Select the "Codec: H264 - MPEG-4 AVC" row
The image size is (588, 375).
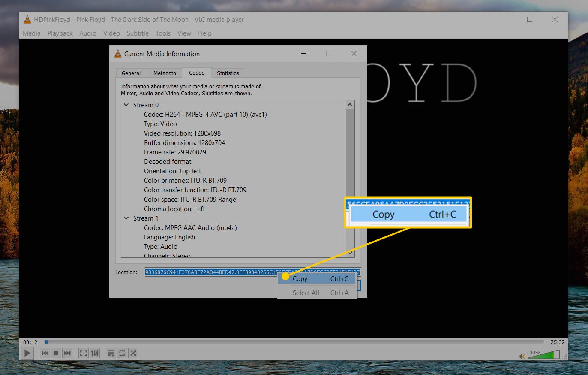coord(205,114)
